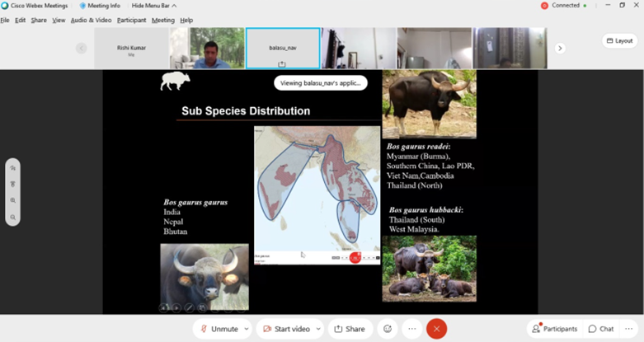644x342 pixels.
Task: Open the Participants panel
Action: (x=555, y=329)
